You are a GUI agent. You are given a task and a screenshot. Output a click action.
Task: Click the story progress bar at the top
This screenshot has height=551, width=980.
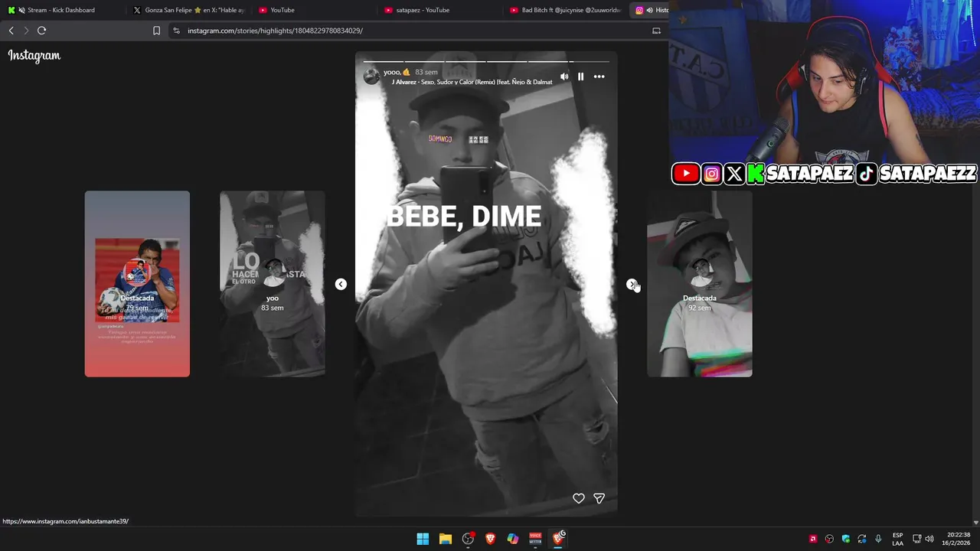tap(486, 61)
